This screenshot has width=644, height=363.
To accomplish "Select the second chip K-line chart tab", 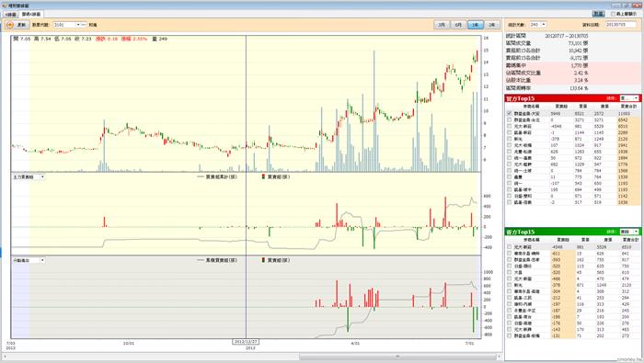I will coord(31,14).
